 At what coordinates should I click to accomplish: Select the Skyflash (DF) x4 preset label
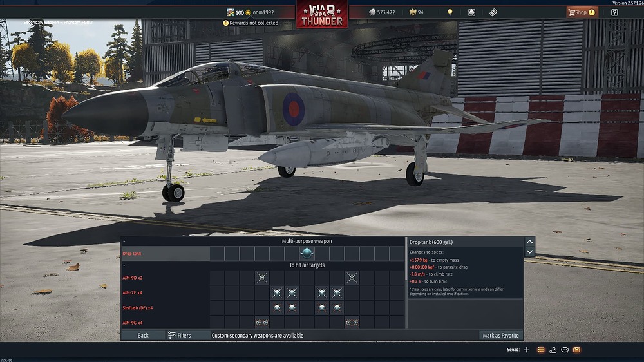pos(138,308)
